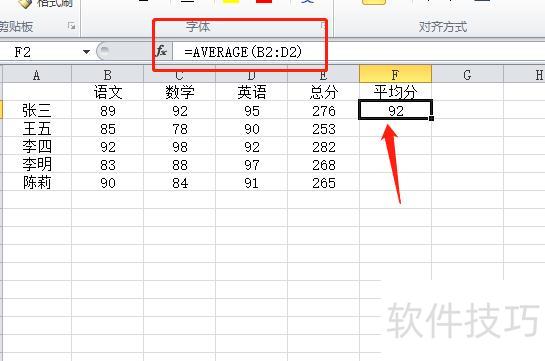Image resolution: width=545 pixels, height=361 pixels.
Task: Click 张三's 总分 value 276
Action: (323, 110)
